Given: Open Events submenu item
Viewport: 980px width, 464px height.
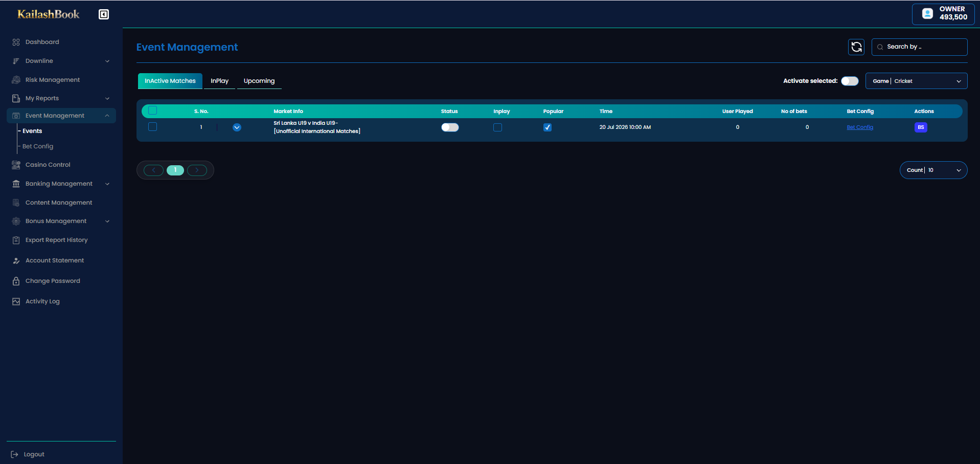Looking at the screenshot, I should pyautogui.click(x=32, y=131).
